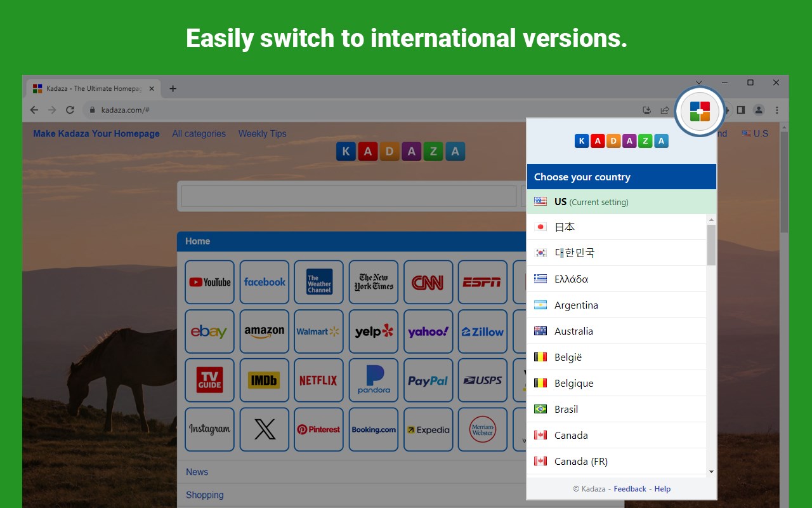Open the Yelp tile
Viewport: 812px width, 508px height.
[373, 331]
